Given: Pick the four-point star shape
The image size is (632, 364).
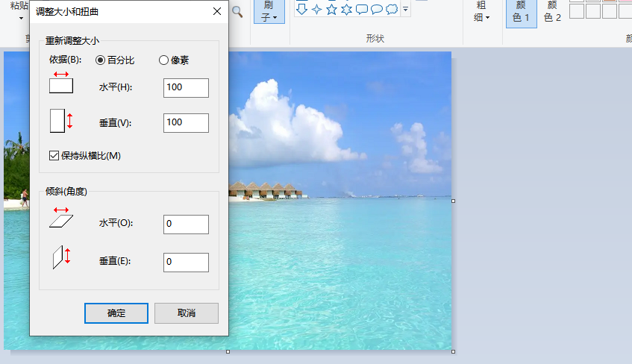Looking at the screenshot, I should coord(317,9).
